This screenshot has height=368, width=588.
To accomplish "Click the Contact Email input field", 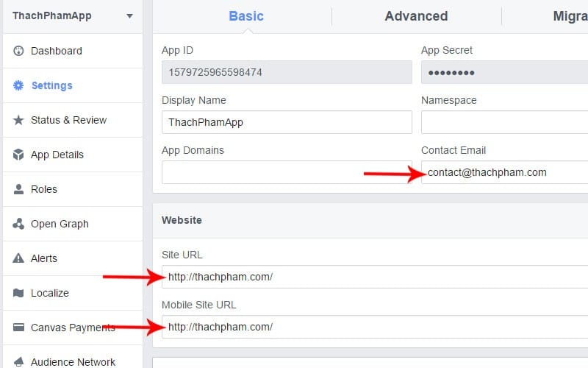I will 504,172.
